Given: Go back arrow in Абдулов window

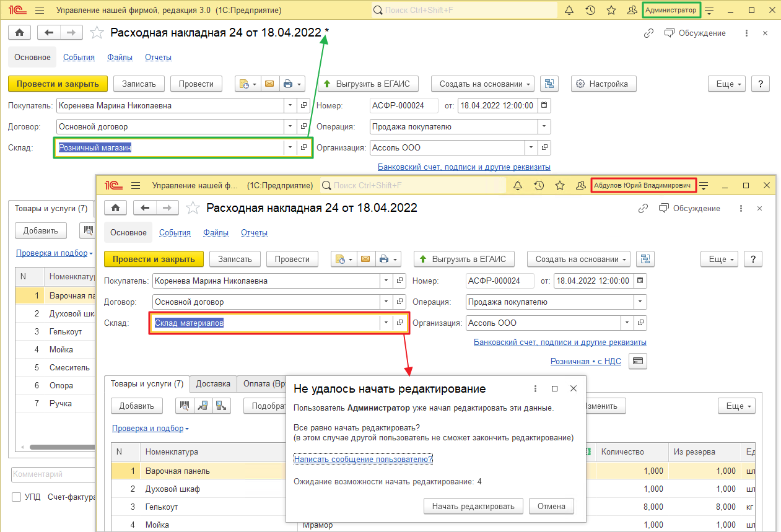Looking at the screenshot, I should (145, 208).
